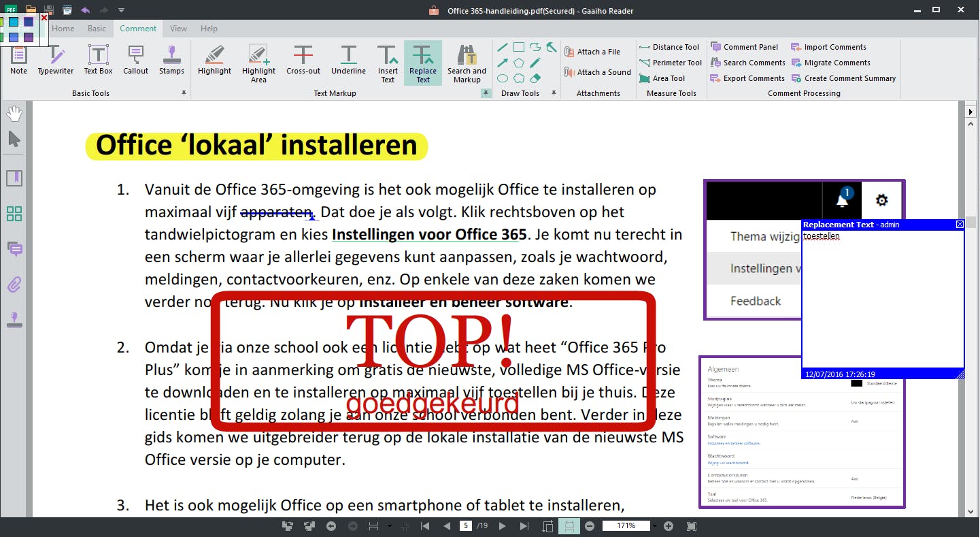980x537 pixels.
Task: Select the line drawing tool
Action: point(503,48)
